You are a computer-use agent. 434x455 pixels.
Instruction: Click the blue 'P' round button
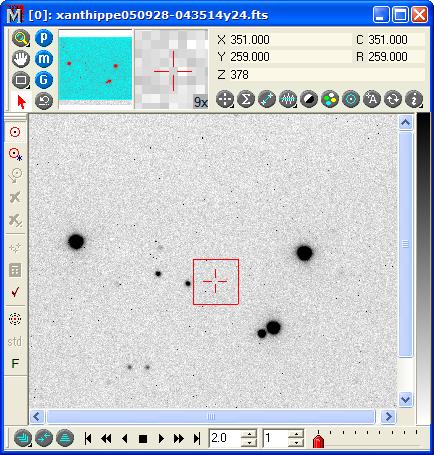44,38
